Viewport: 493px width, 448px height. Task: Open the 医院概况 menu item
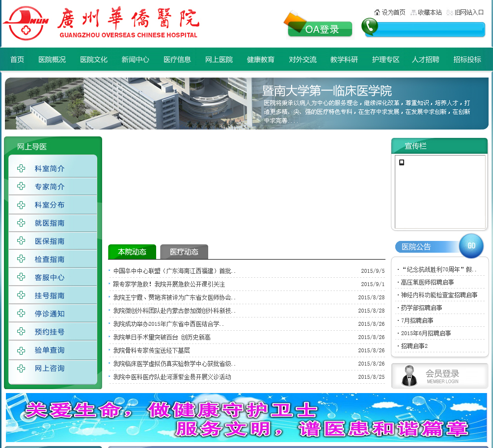52,59
